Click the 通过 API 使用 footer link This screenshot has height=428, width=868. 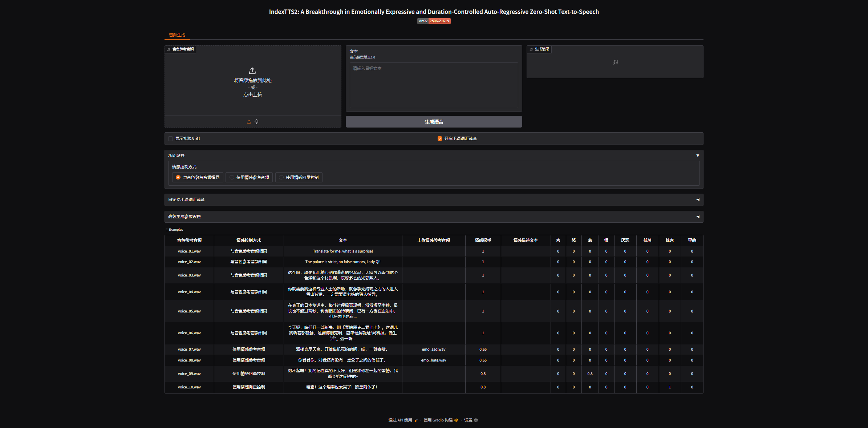pos(400,420)
